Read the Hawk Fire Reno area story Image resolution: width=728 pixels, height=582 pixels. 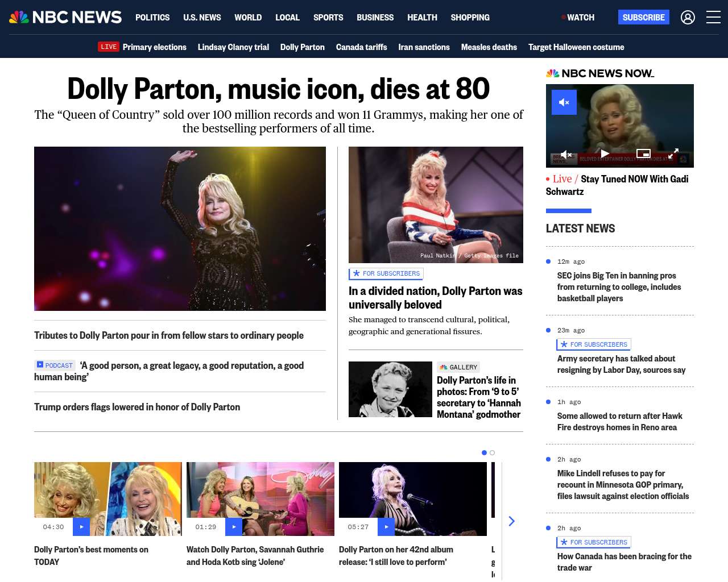[x=620, y=422]
